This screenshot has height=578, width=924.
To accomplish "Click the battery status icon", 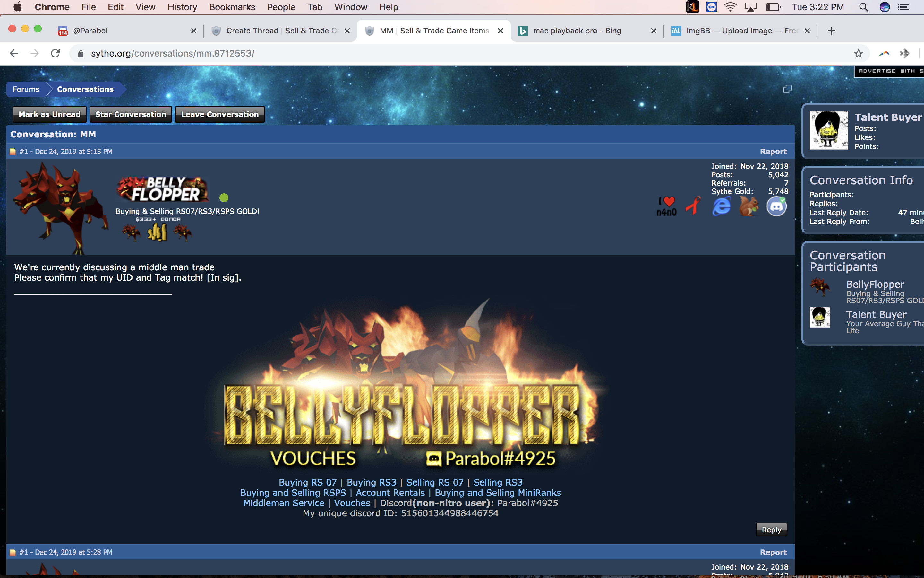I will pos(773,7).
